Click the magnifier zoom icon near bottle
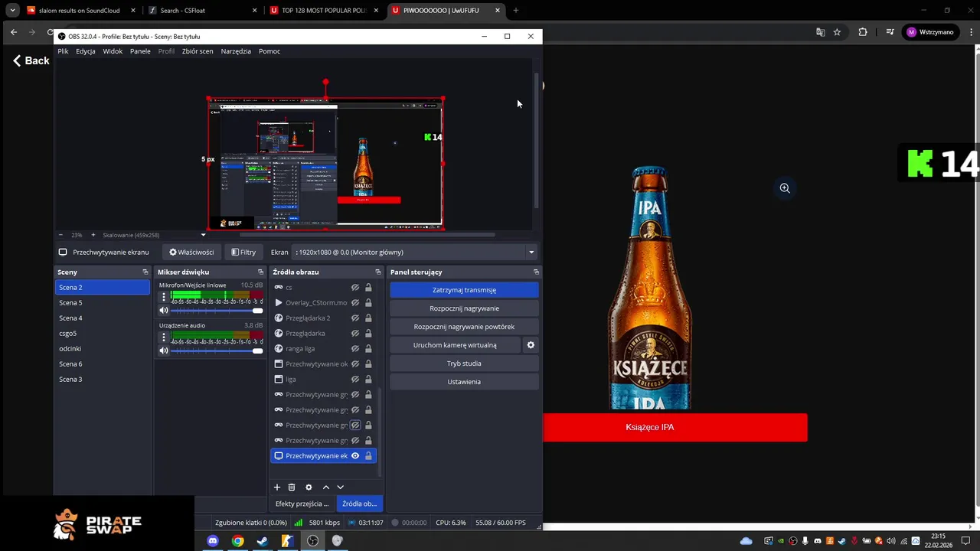This screenshot has height=551, width=980. click(785, 188)
